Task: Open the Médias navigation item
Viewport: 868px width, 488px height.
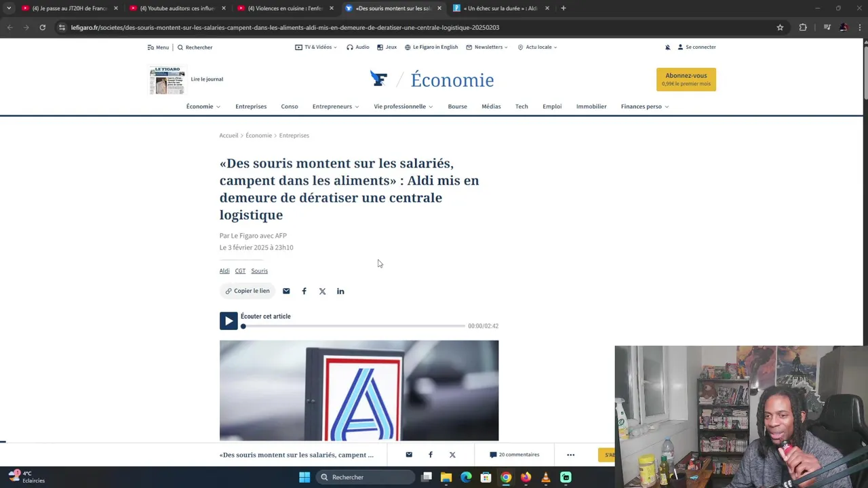Action: (491, 106)
